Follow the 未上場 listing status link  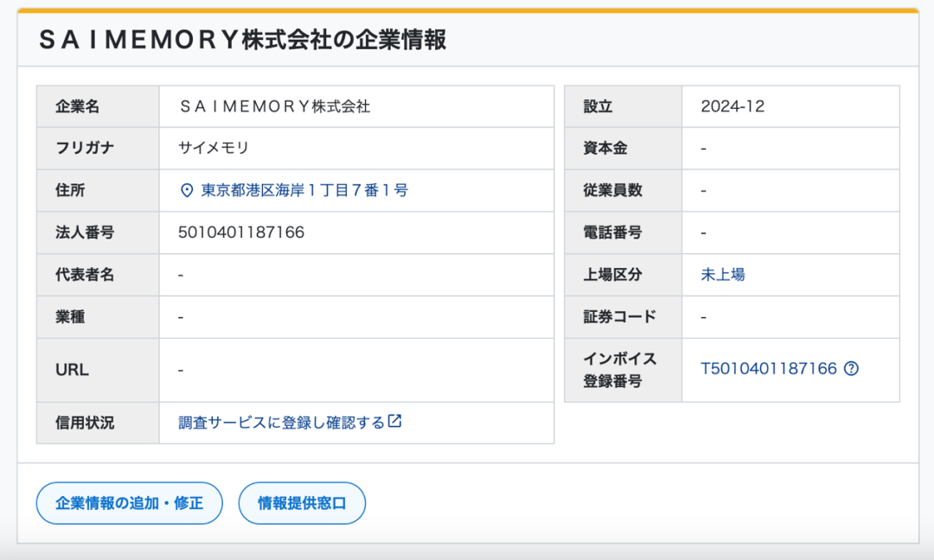point(722,275)
